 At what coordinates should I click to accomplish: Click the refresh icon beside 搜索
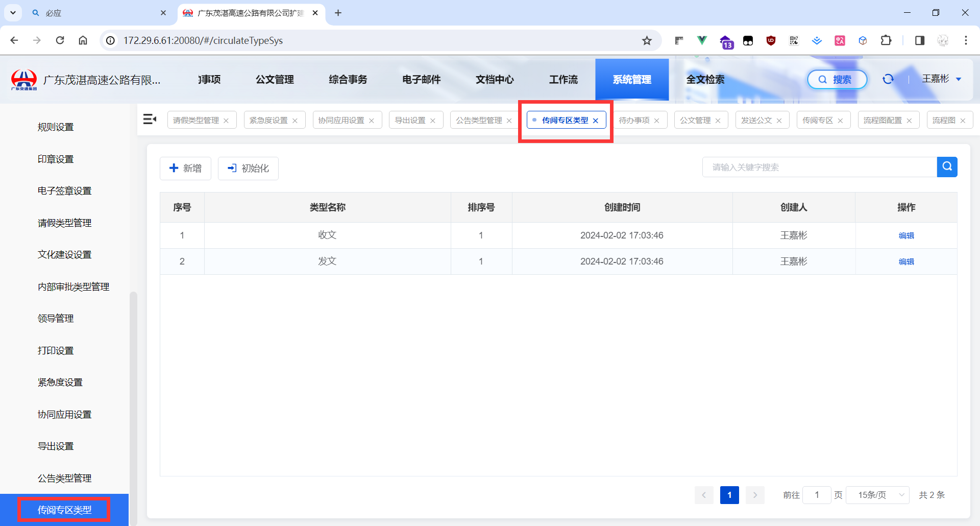click(x=888, y=79)
